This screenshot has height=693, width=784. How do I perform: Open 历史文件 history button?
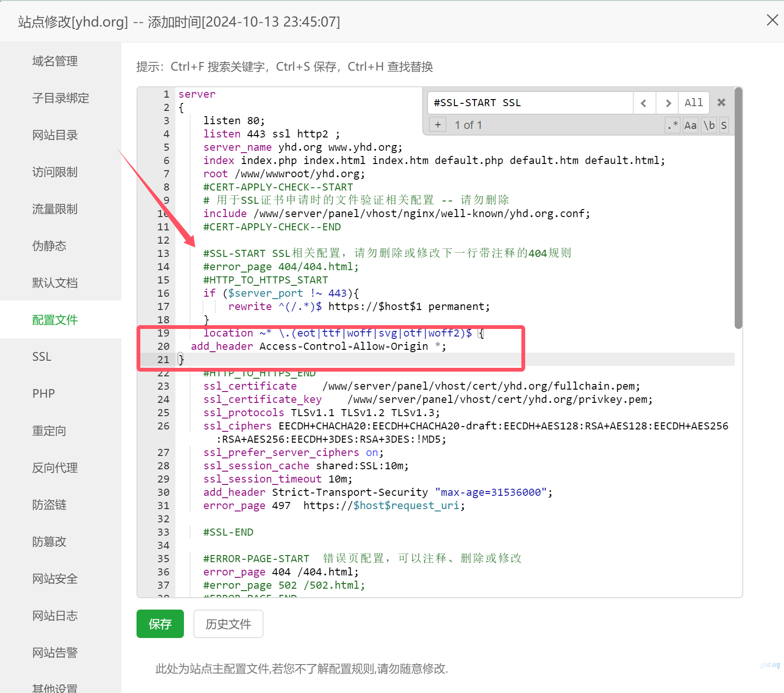pyautogui.click(x=228, y=624)
